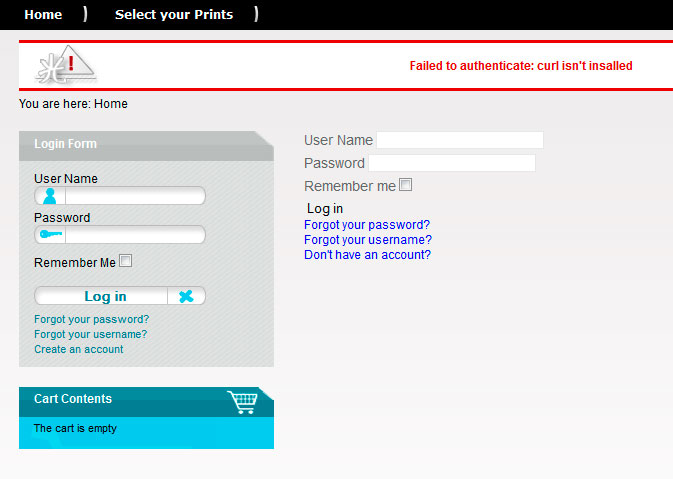673x479 pixels.
Task: Open the Create an account link
Action: pos(79,349)
